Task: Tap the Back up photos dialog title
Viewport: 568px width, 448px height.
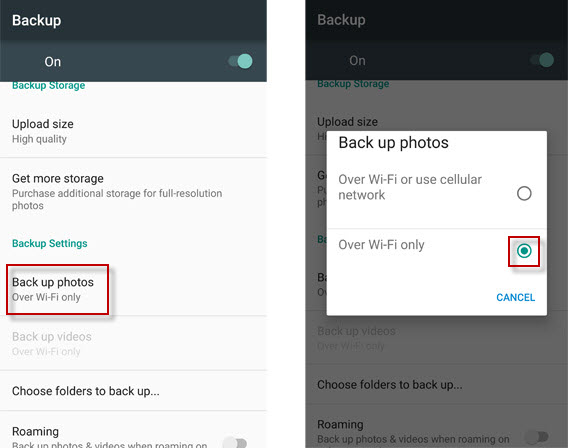Action: 393,143
